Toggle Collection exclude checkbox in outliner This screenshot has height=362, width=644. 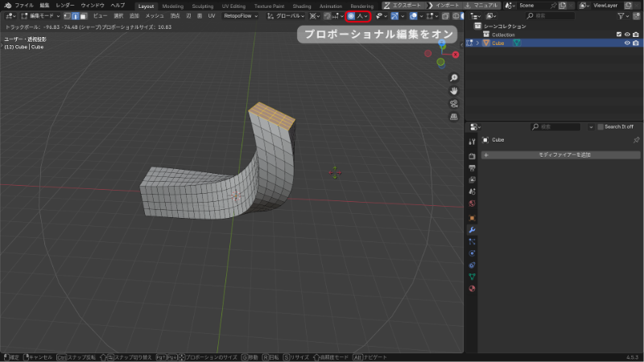click(617, 35)
